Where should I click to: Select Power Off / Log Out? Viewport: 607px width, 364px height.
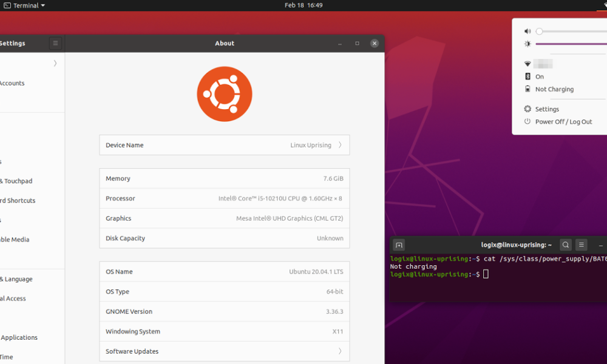coord(565,121)
